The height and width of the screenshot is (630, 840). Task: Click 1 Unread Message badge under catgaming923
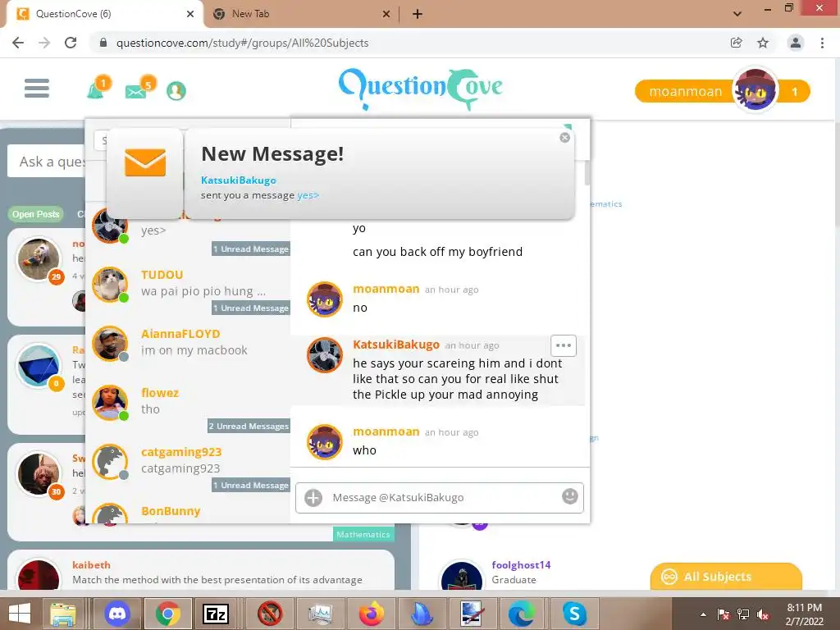point(251,486)
